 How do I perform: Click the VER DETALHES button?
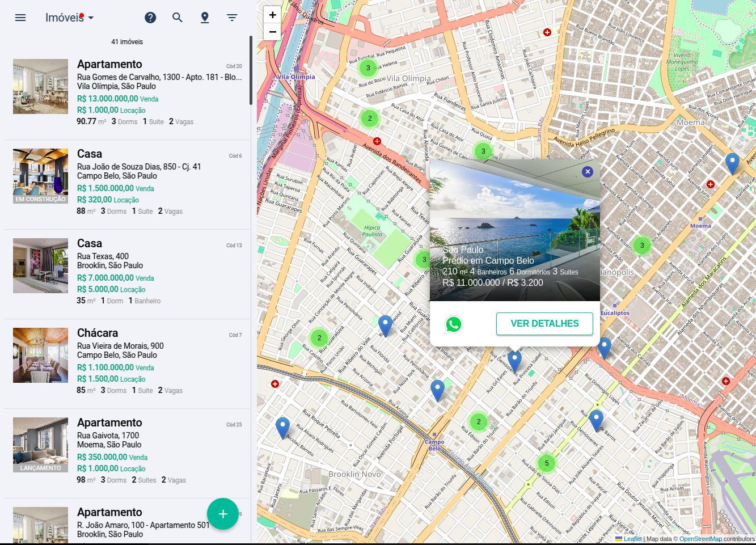(x=544, y=323)
